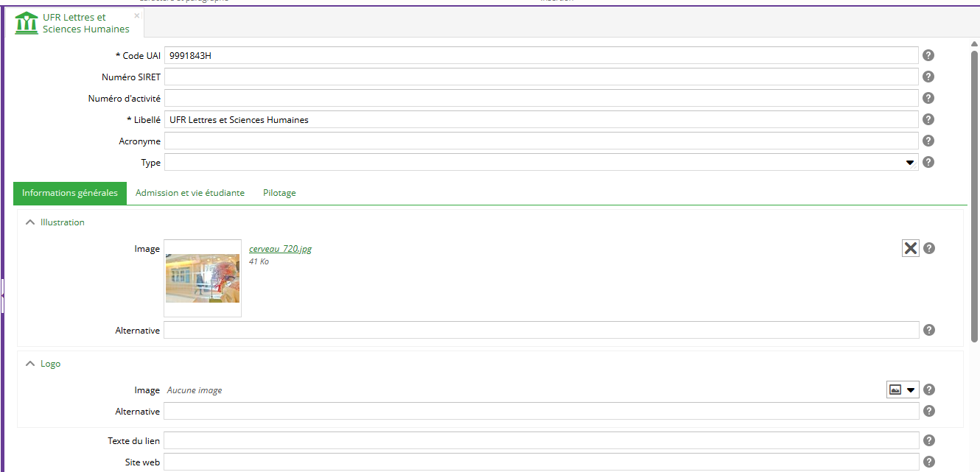Click help icon beside Acronyme field
Image resolution: width=980 pixels, height=472 pixels.
click(x=928, y=141)
